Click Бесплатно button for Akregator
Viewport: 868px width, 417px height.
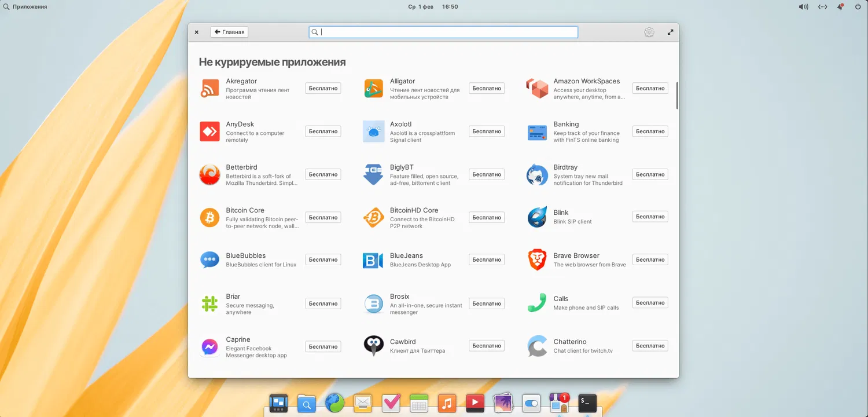[x=323, y=89]
